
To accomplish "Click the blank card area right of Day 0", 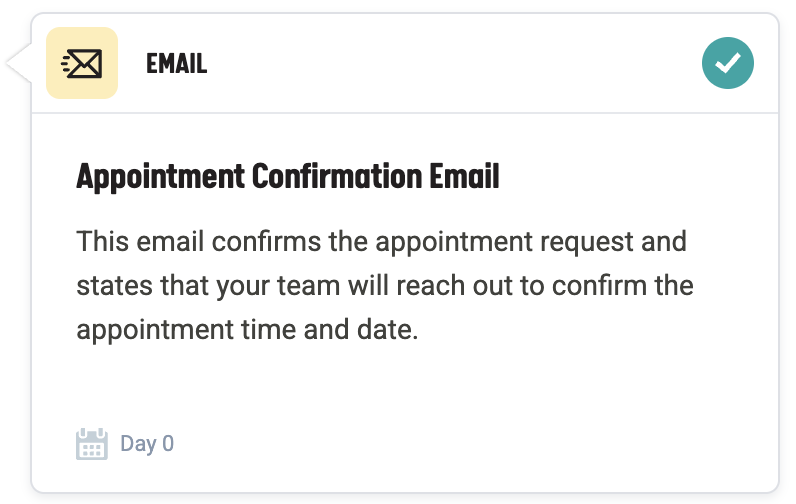I will point(450,443).
